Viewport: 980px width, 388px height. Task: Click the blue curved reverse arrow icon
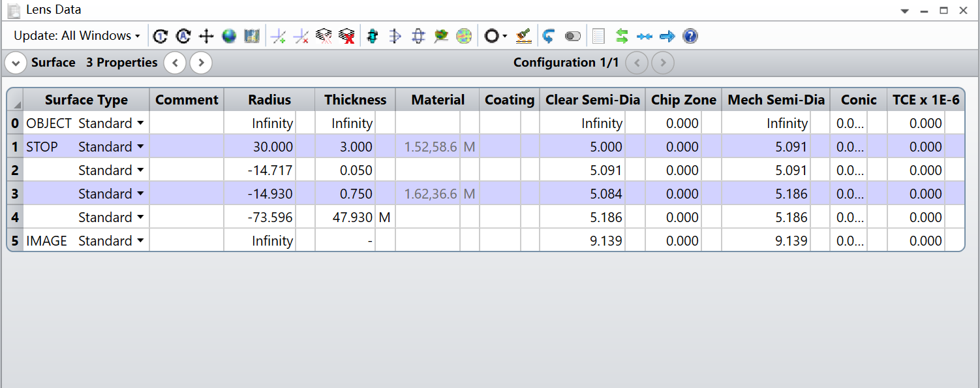(548, 36)
